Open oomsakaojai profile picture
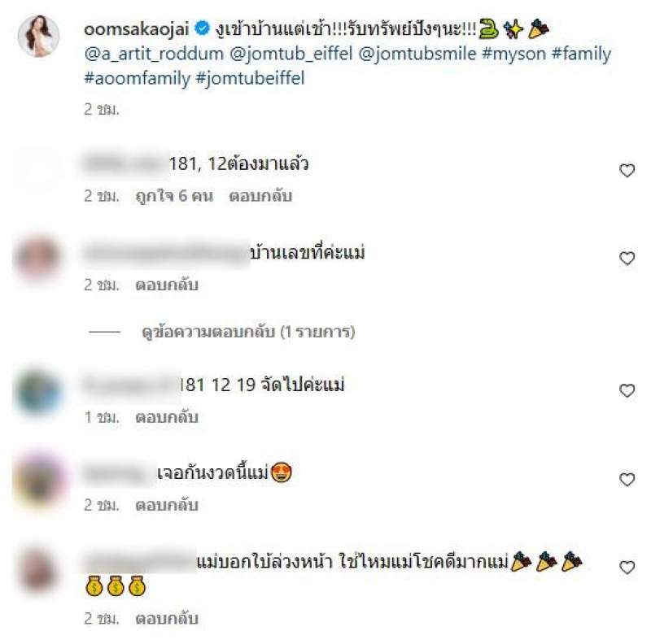Screen dimensions: 651x644 pyautogui.click(x=38, y=36)
